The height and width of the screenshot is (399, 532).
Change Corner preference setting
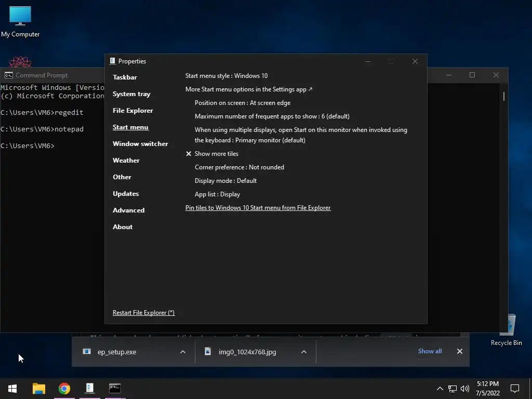click(239, 167)
